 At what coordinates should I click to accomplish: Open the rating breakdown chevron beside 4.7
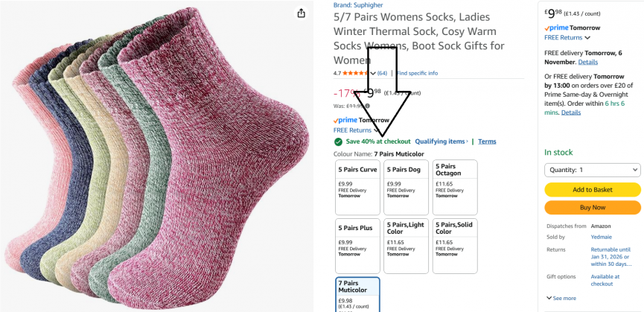tap(373, 73)
